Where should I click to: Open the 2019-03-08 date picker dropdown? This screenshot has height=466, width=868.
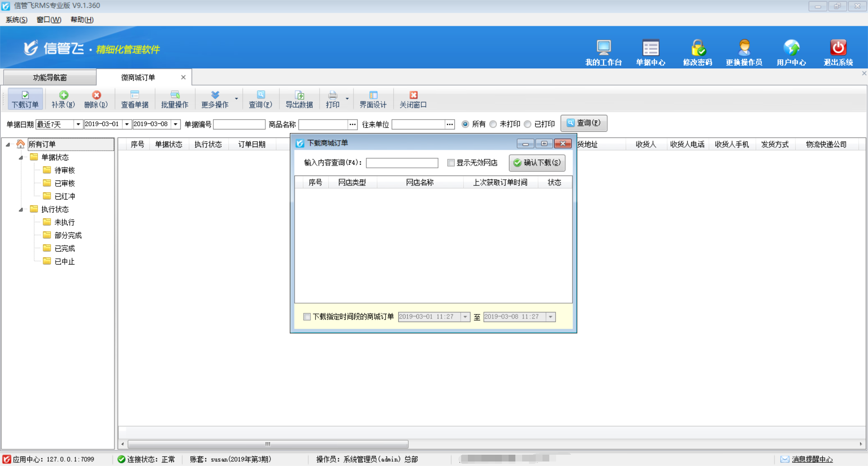coord(175,124)
